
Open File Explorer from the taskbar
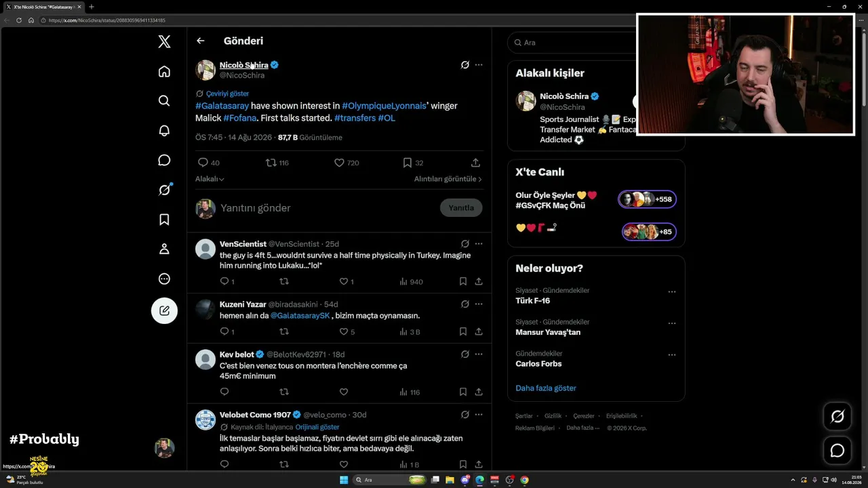450,480
